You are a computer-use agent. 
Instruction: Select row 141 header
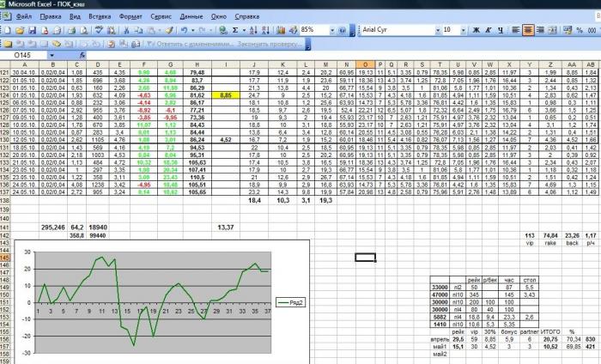[4, 227]
